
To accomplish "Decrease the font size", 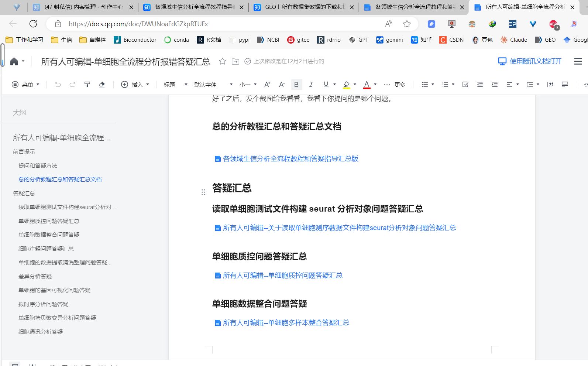I will (282, 85).
